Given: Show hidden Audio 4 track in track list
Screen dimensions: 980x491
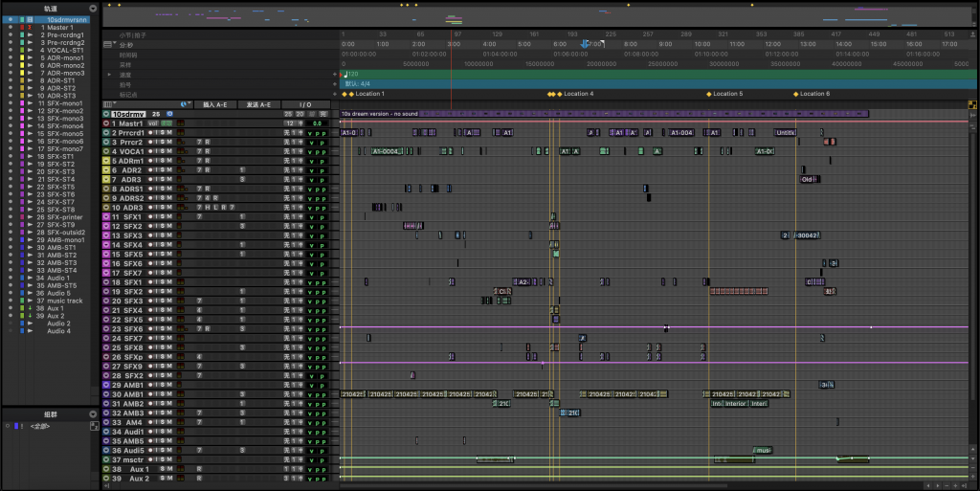Looking at the screenshot, I should click(10, 331).
